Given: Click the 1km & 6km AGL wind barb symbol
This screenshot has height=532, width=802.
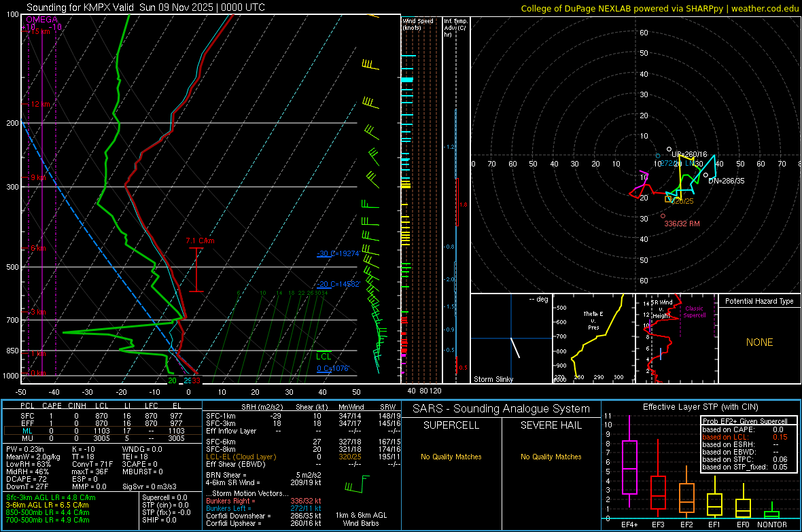Looking at the screenshot, I should tap(358, 484).
